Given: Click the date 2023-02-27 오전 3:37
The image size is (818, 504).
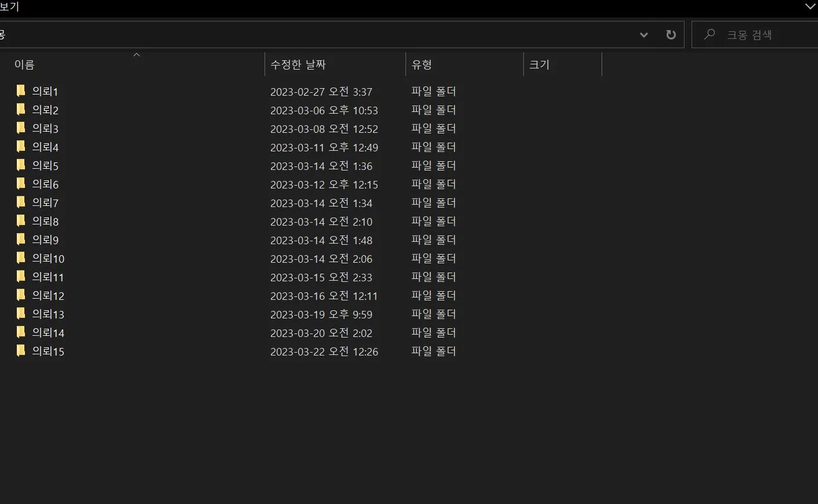Looking at the screenshot, I should (321, 92).
